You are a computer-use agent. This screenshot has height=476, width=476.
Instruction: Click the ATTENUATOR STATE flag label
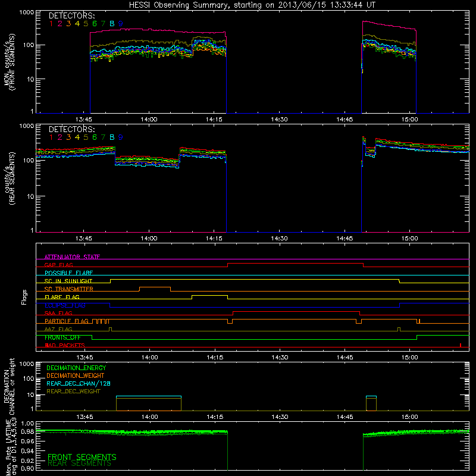(72, 257)
